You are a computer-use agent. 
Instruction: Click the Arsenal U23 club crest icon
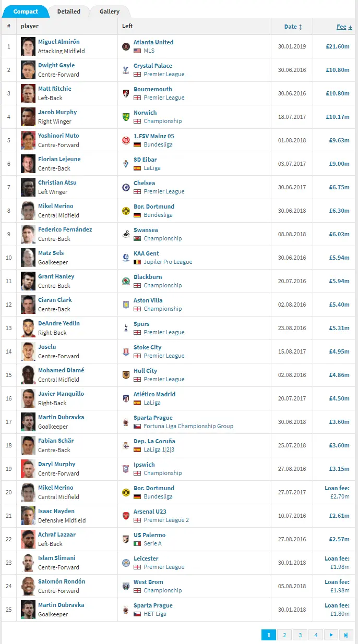tap(125, 516)
